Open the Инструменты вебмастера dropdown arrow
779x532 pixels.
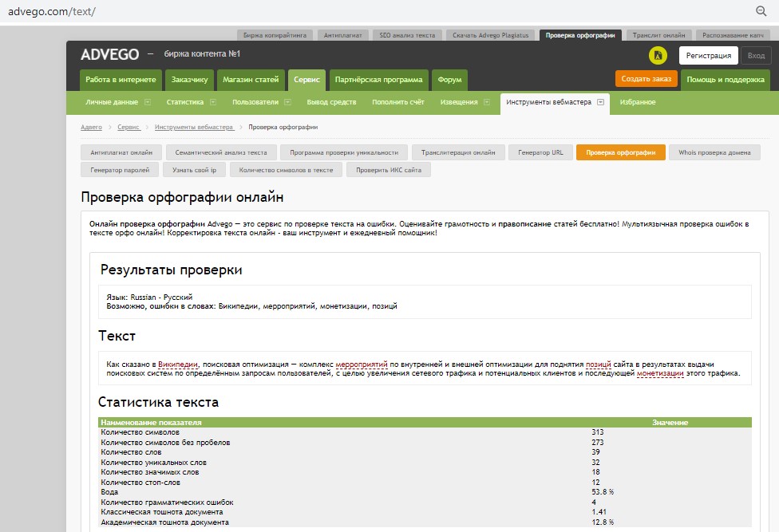click(x=600, y=102)
